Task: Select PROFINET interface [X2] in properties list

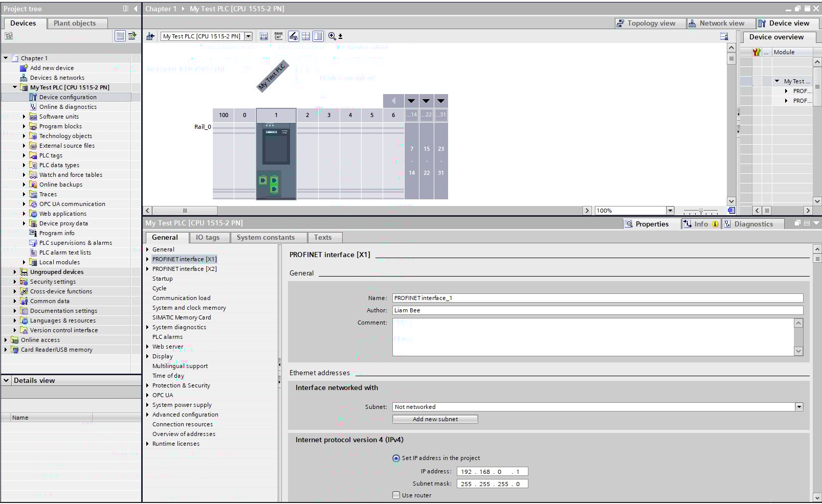Action: (185, 269)
